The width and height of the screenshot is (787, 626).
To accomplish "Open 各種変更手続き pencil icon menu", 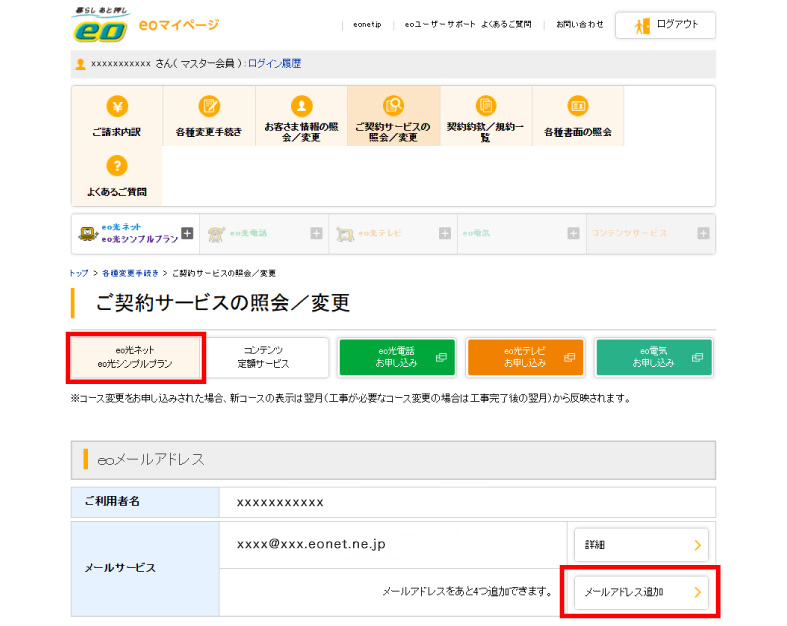I will point(209,116).
